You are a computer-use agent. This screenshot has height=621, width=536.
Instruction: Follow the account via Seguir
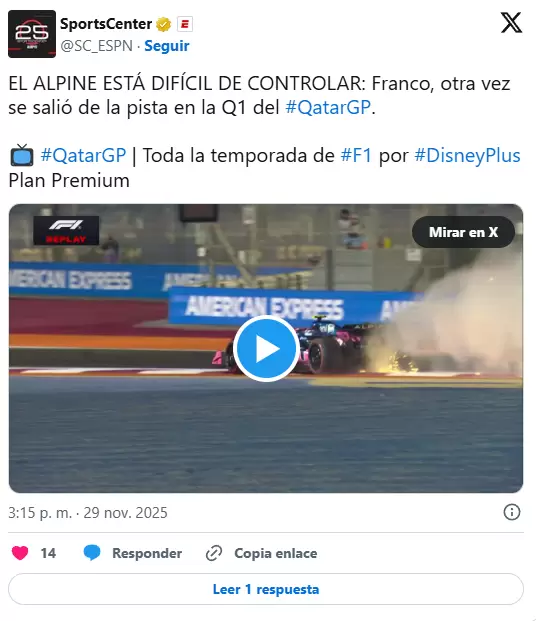[x=167, y=46]
